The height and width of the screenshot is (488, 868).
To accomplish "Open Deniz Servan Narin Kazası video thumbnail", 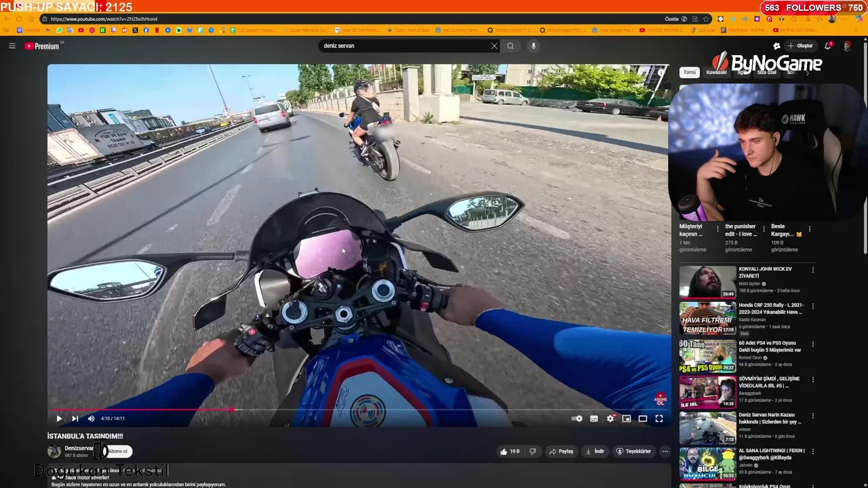I will [x=707, y=428].
